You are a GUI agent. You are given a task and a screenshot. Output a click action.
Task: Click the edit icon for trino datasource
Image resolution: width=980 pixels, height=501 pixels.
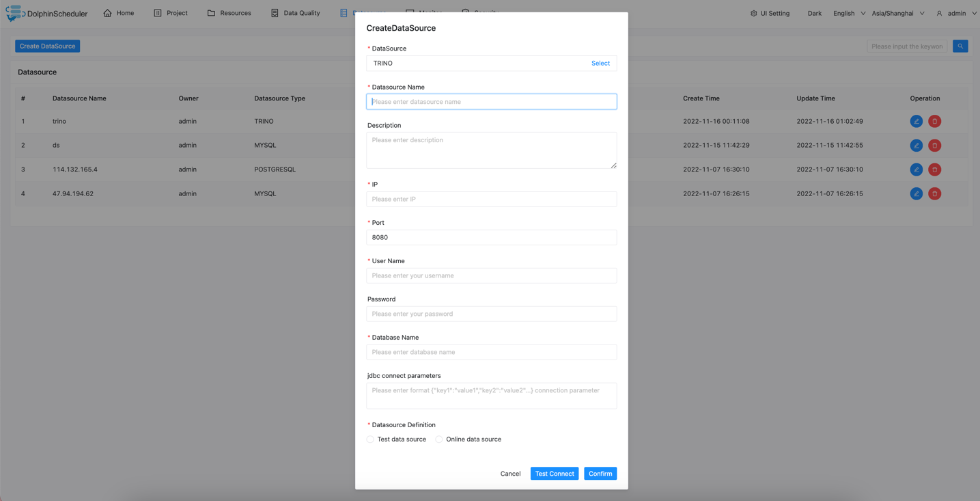point(916,122)
